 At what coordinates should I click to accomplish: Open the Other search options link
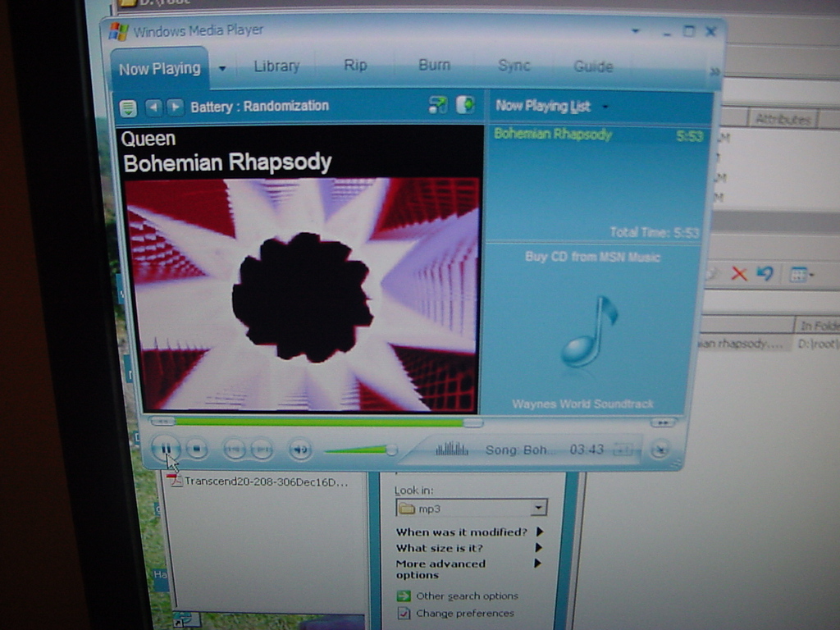tap(467, 596)
